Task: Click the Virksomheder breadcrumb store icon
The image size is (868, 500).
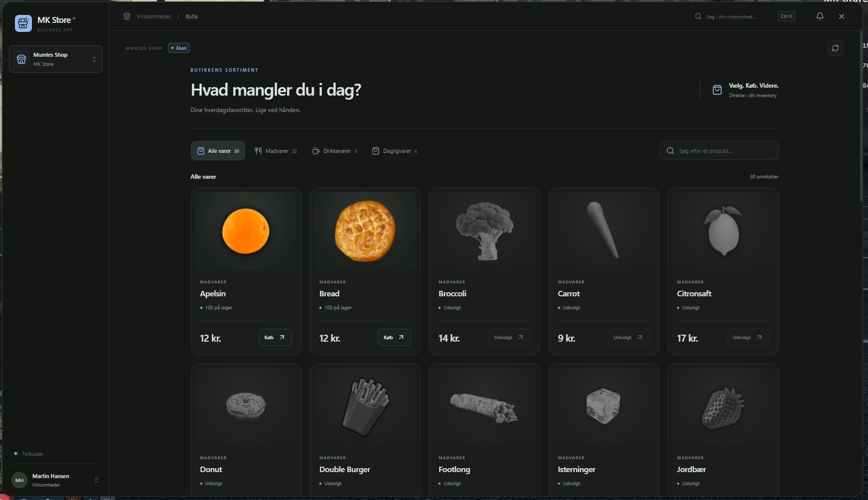Action: [127, 16]
